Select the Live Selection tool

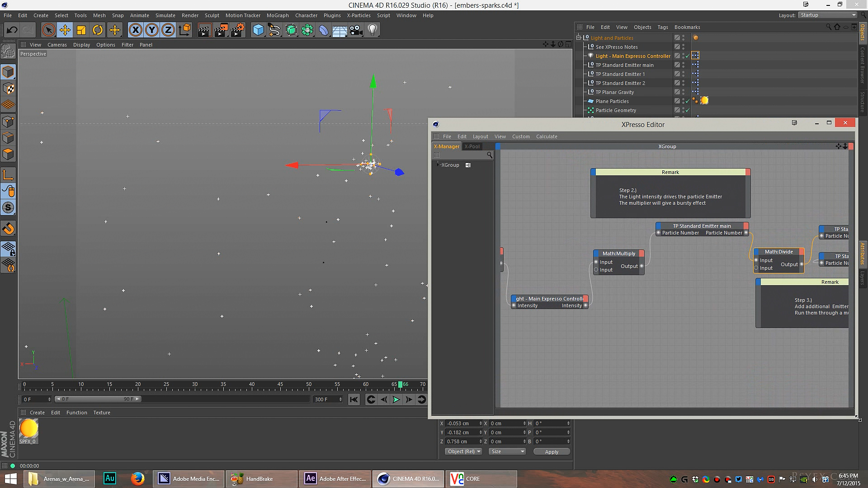48,30
